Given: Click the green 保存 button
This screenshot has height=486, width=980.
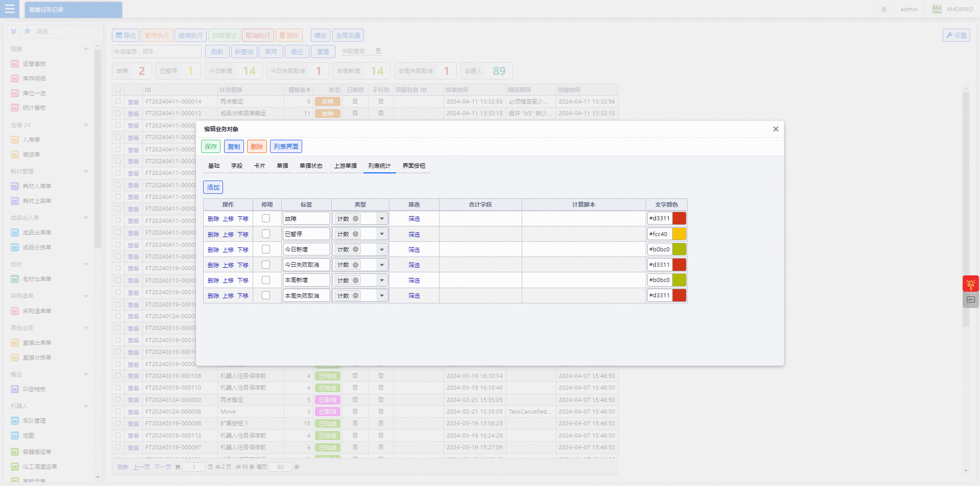Looking at the screenshot, I should coord(211,146).
